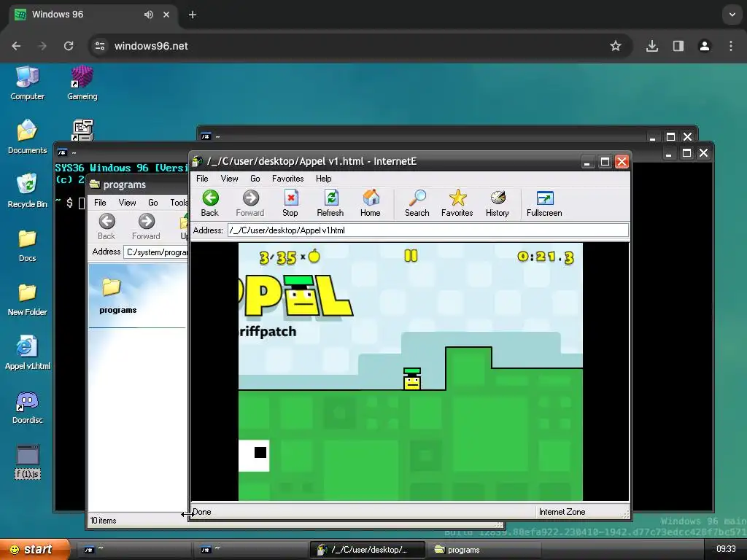Open the Favorites star in InternetE toolbar
Viewport: 747px width, 560px height.
[457, 203]
